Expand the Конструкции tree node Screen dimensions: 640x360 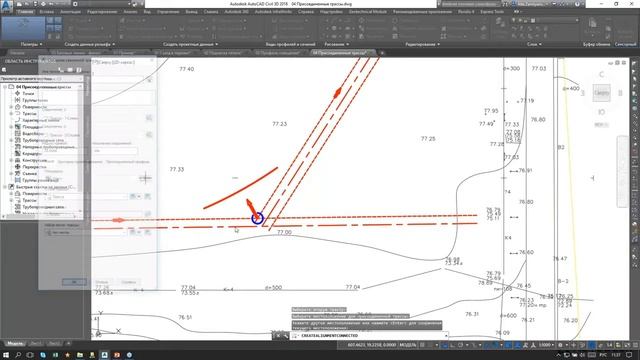[11, 160]
